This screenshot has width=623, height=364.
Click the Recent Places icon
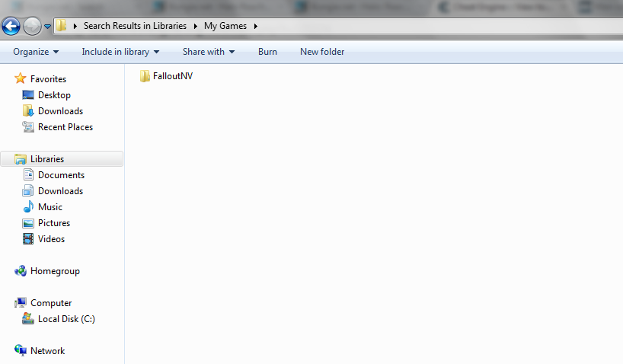click(28, 126)
